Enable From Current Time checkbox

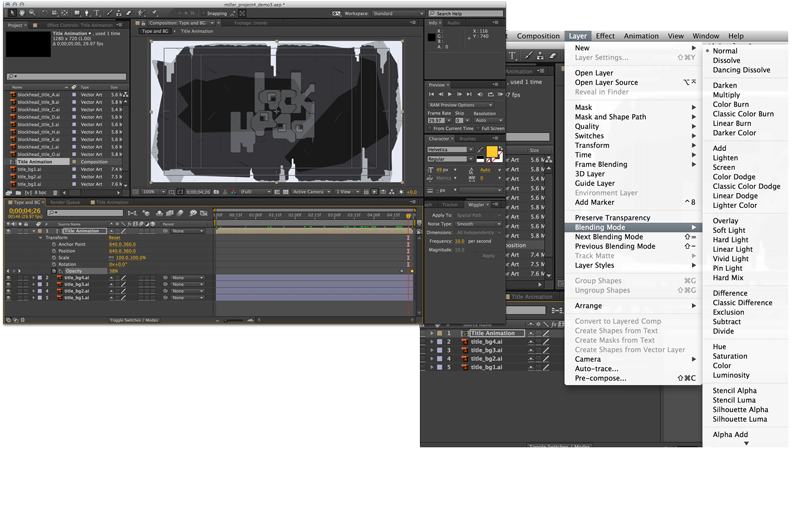[x=431, y=129]
